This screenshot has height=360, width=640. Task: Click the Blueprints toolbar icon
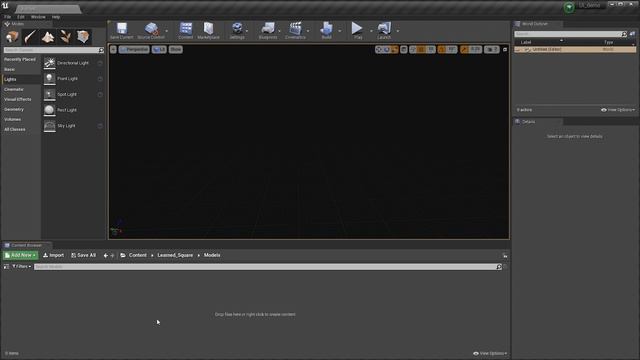[x=268, y=29]
